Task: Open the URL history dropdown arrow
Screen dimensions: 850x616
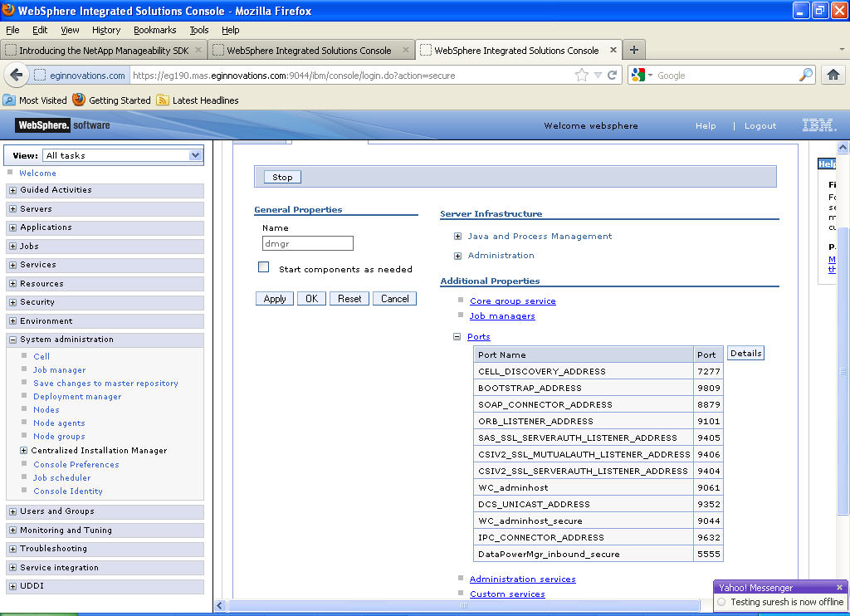Action: pyautogui.click(x=598, y=76)
